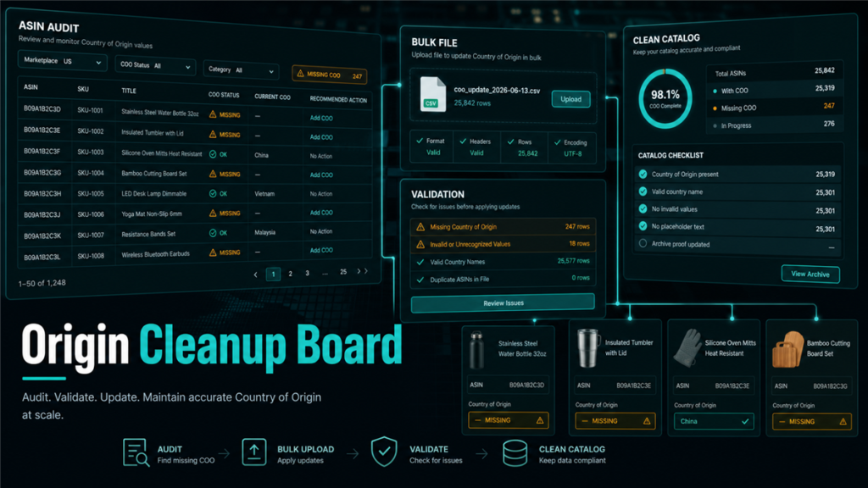Click the Upload button
Viewport: 868px width, 488px height.
[570, 99]
